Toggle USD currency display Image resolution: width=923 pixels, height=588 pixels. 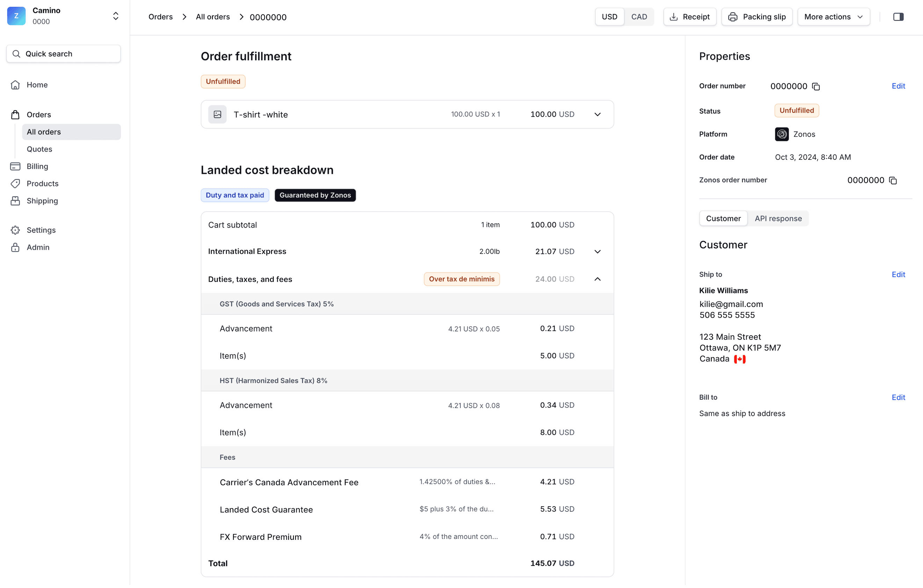[610, 17]
